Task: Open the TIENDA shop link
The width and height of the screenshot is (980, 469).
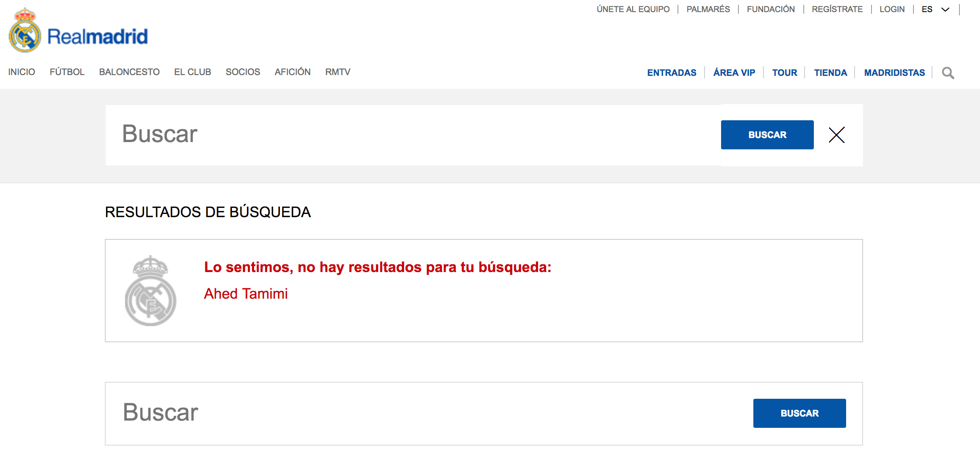Action: click(x=830, y=73)
